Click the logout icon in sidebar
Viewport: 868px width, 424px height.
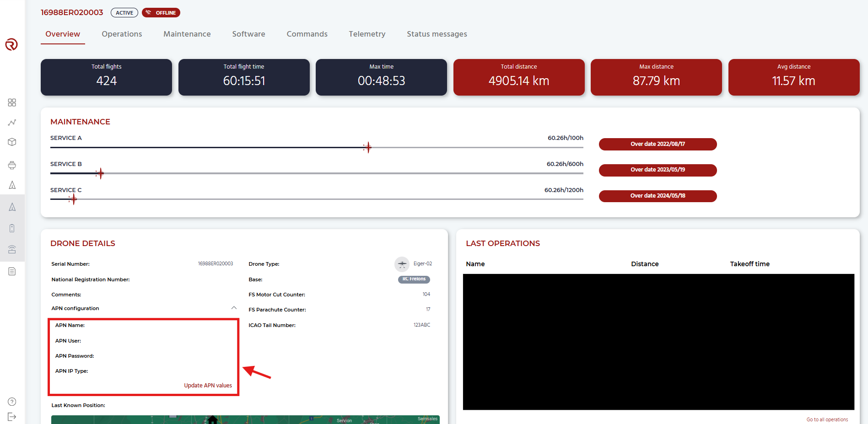pos(12,417)
